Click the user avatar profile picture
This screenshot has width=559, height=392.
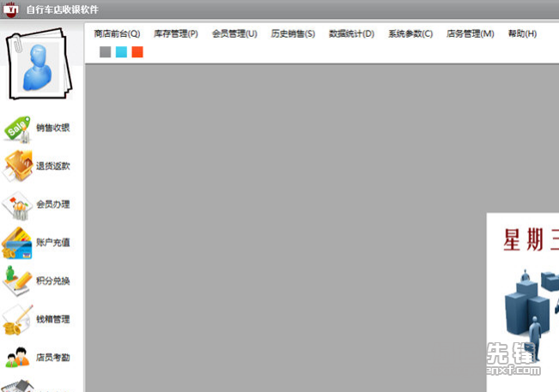click(40, 67)
